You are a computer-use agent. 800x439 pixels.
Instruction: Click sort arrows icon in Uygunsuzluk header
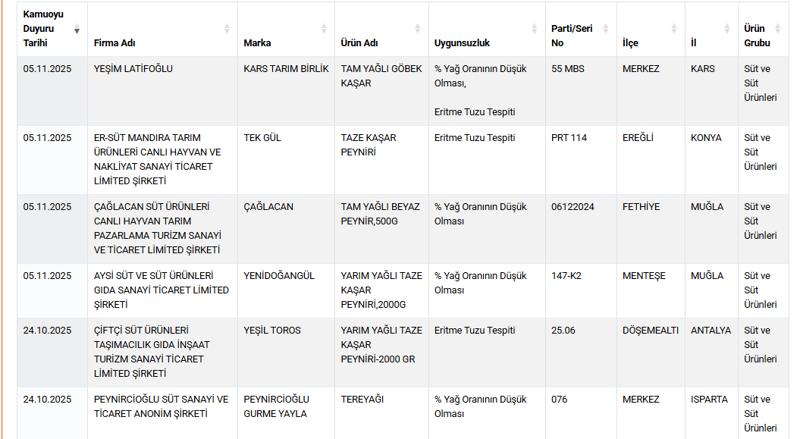point(536,29)
